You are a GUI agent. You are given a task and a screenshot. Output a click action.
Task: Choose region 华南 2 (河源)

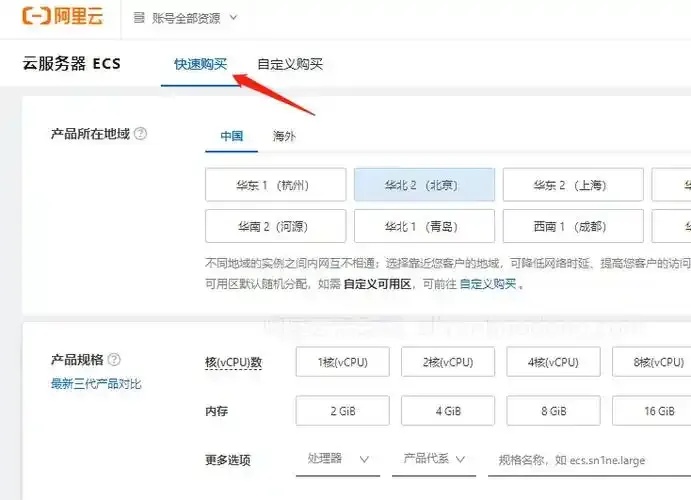pos(275,226)
